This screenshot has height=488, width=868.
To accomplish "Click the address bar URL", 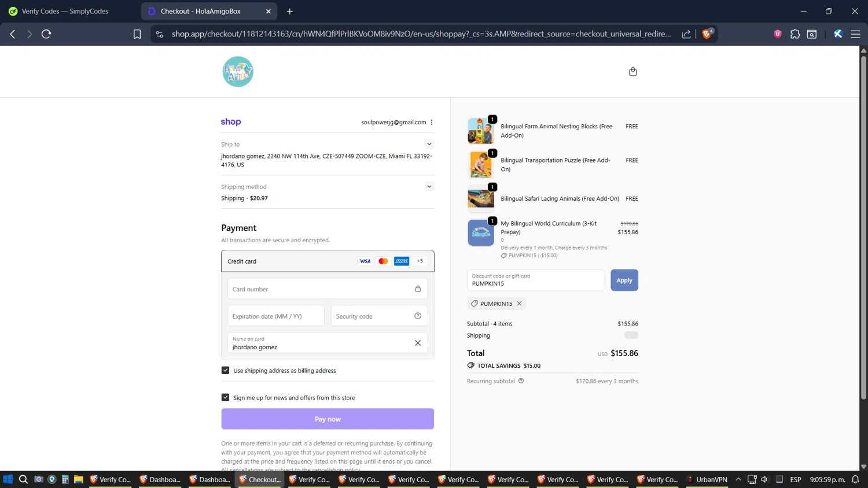I will (421, 34).
